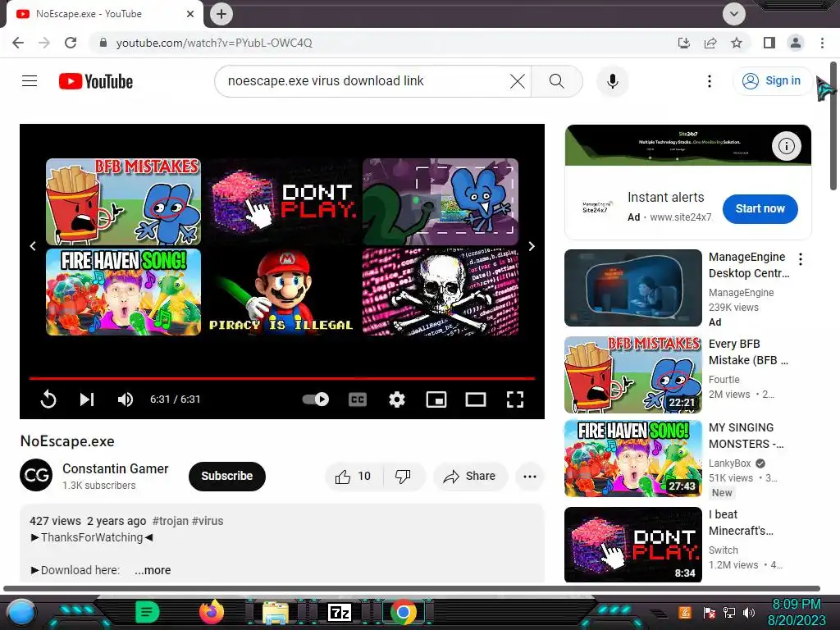Screen dimensions: 840x630
Task: Close the NoEscape.exe YouTube tab
Action: click(x=190, y=14)
